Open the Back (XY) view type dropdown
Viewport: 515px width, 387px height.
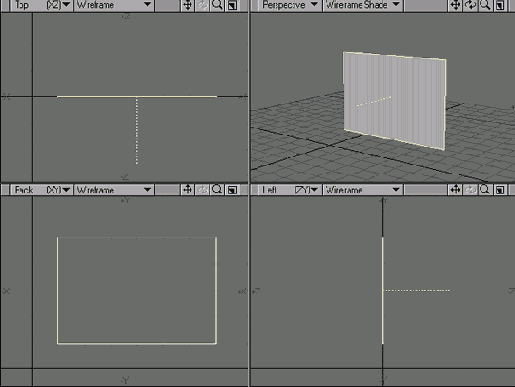[41, 190]
